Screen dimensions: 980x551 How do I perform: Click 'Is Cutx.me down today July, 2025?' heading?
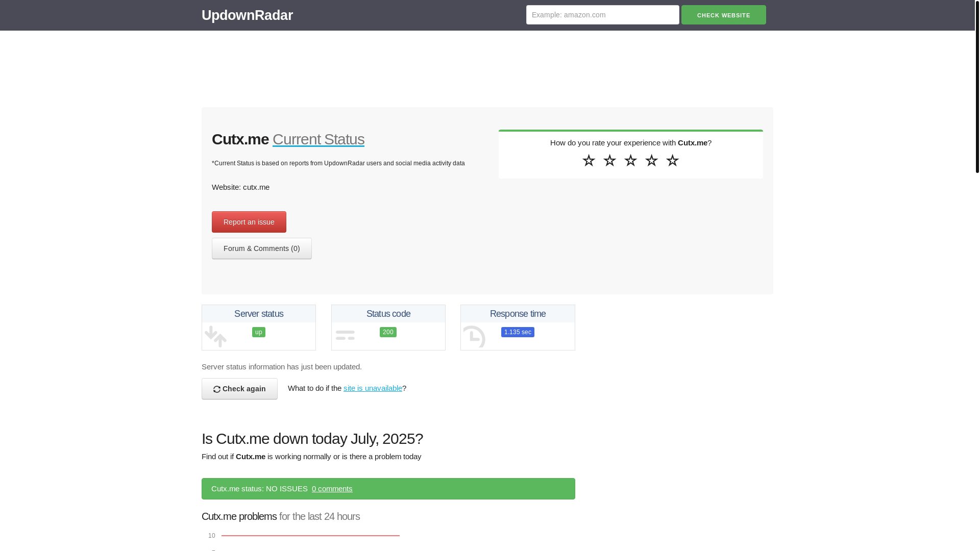coord(312,439)
